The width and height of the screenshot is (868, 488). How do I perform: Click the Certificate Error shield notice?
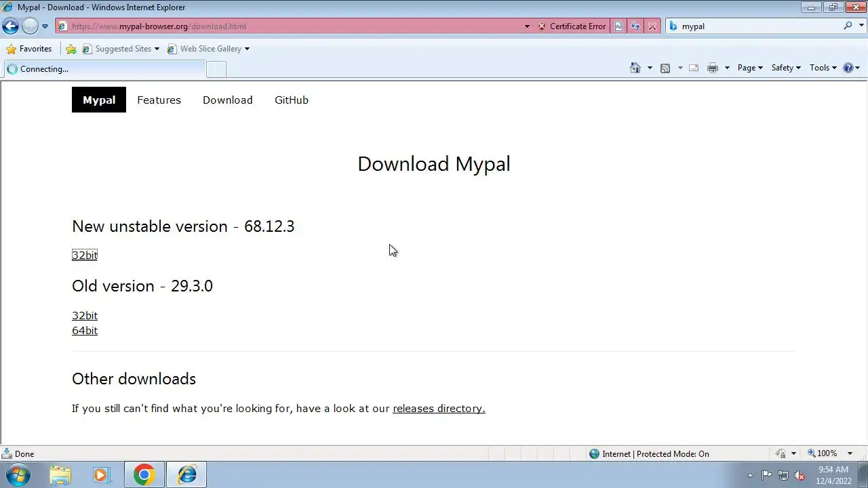click(572, 26)
